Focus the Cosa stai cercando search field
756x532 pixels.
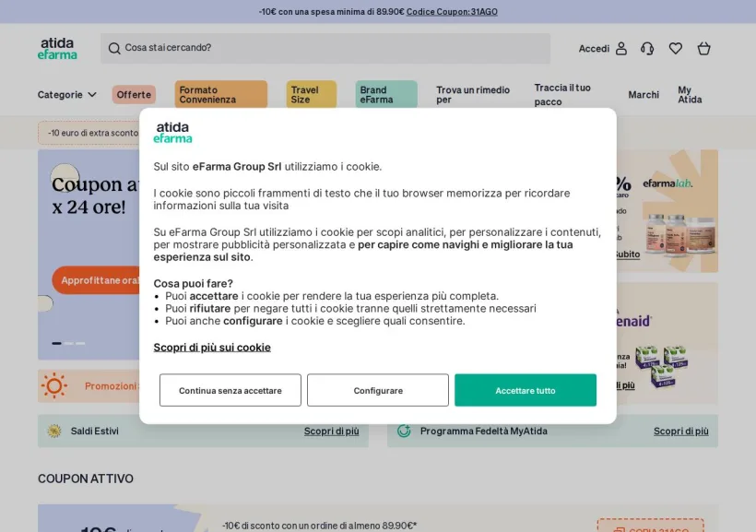pyautogui.click(x=325, y=48)
